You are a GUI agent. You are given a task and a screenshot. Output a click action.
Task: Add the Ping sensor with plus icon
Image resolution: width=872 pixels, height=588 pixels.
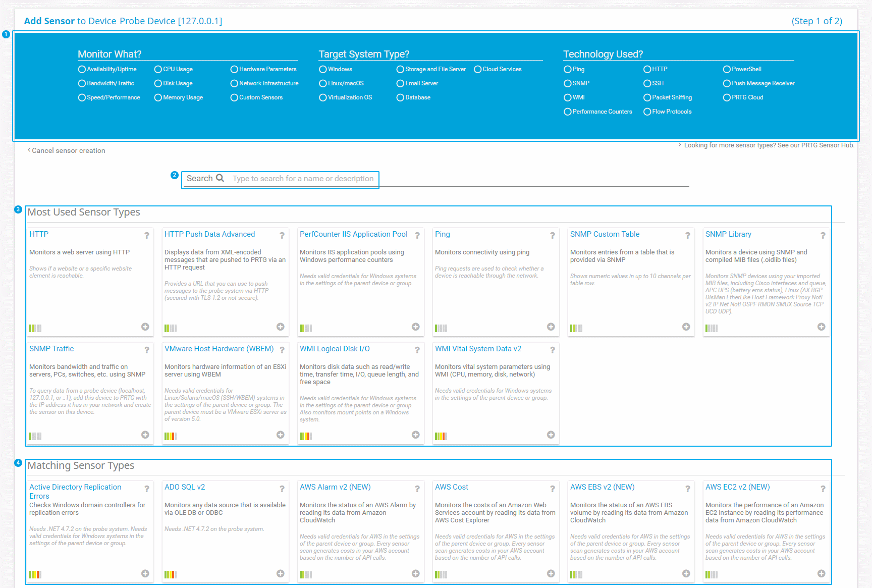click(551, 327)
